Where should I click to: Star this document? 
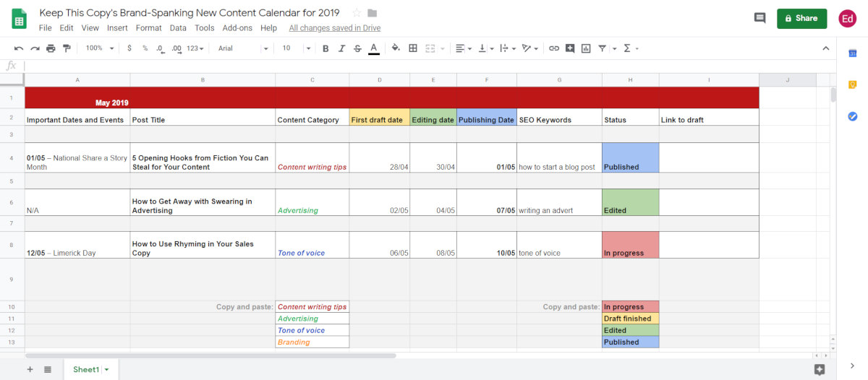357,13
